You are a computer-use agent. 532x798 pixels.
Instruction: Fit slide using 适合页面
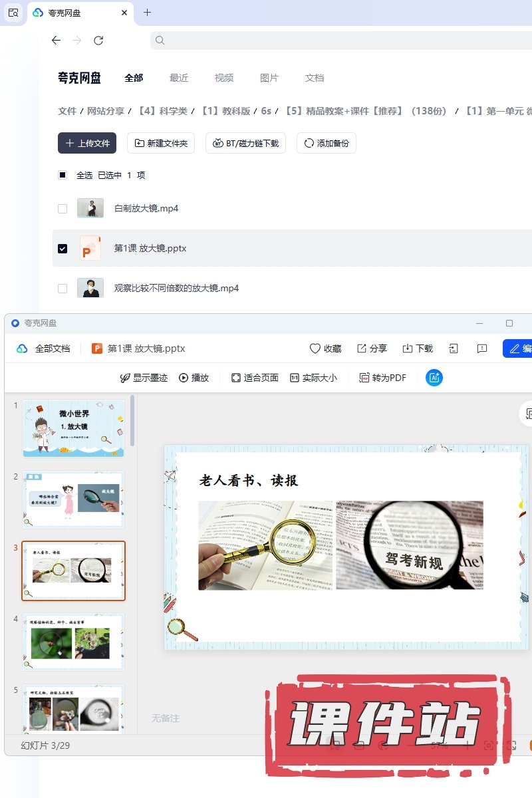pos(255,378)
